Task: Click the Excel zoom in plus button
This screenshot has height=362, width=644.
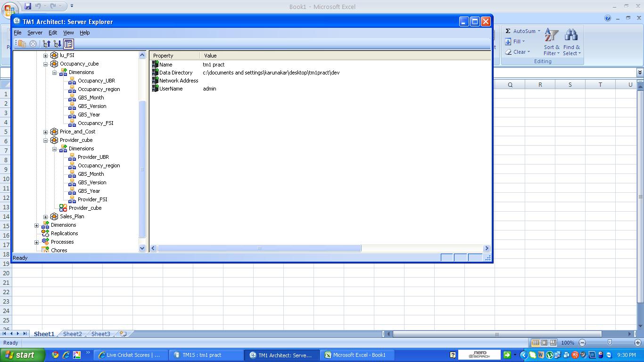Action: click(x=638, y=343)
